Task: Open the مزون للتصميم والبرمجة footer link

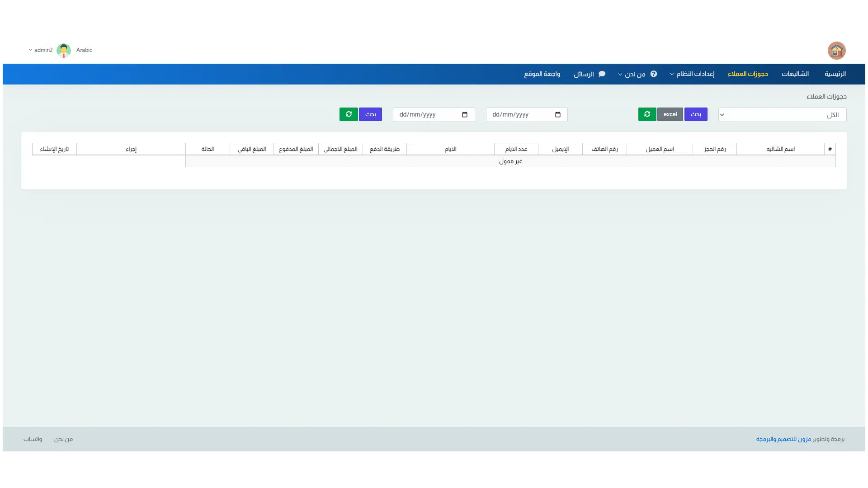Action: tap(783, 439)
